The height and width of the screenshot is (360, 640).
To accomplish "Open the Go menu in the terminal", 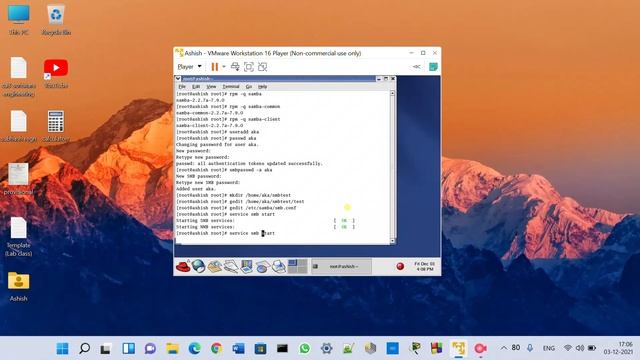I will coord(249,87).
